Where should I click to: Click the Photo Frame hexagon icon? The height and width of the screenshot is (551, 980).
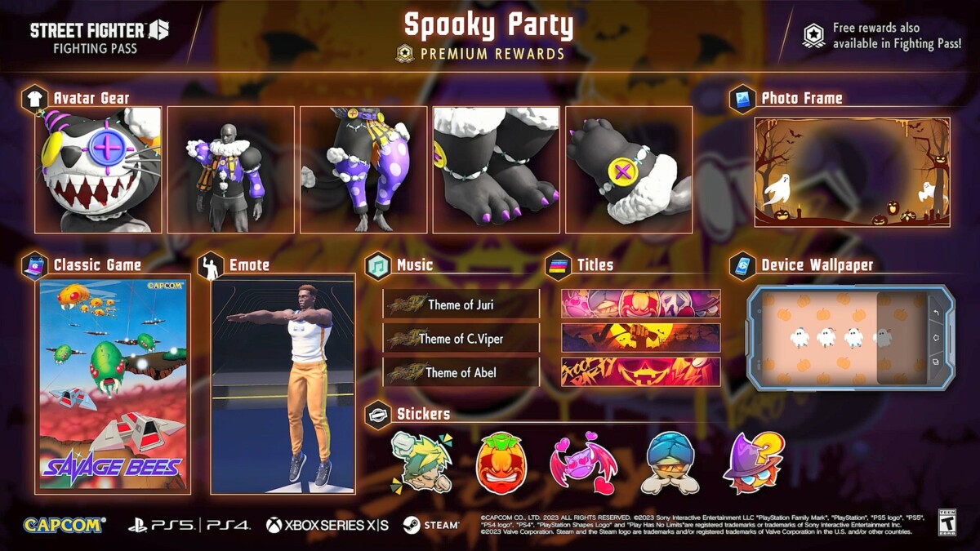pos(742,99)
